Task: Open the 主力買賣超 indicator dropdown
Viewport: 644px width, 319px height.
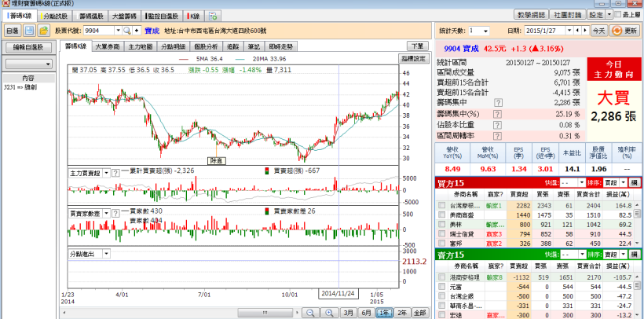Action: pyautogui.click(x=106, y=173)
